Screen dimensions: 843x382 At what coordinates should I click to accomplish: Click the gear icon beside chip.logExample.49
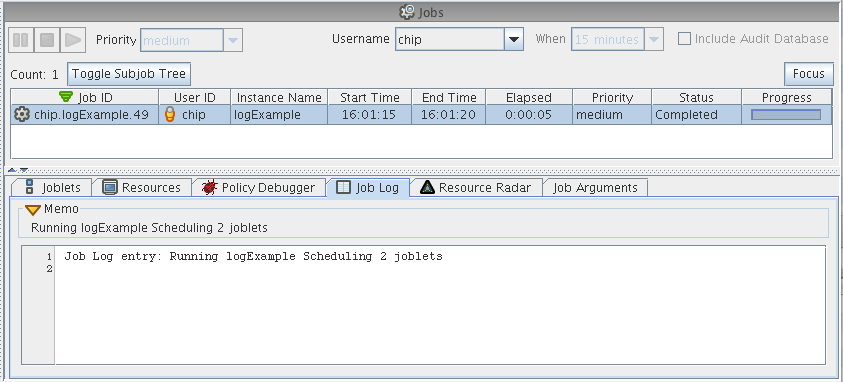coord(22,114)
